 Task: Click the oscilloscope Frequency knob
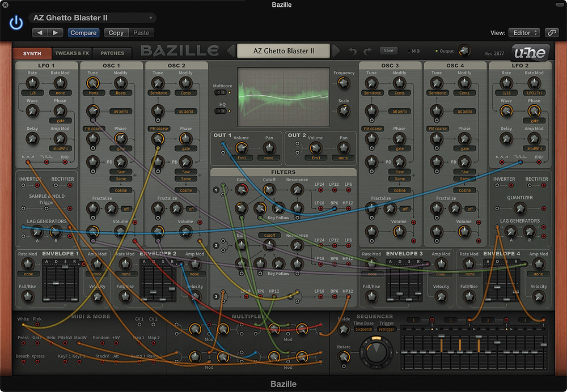point(344,83)
